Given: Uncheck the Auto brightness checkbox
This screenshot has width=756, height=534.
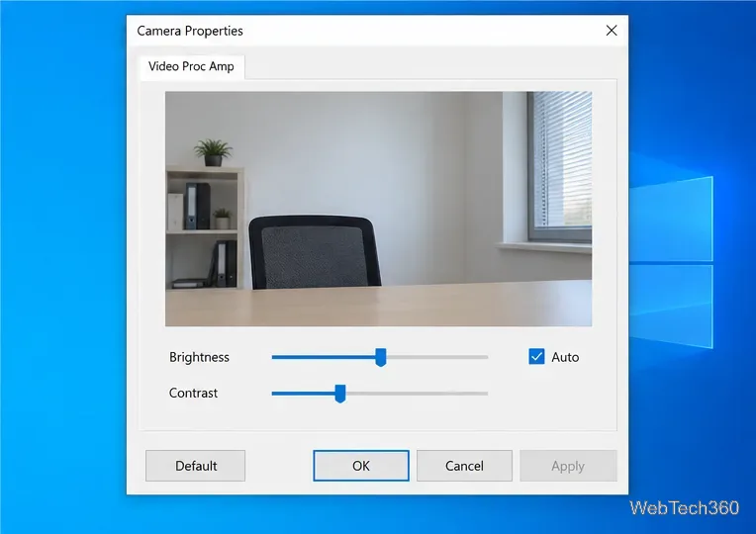Looking at the screenshot, I should coord(536,357).
